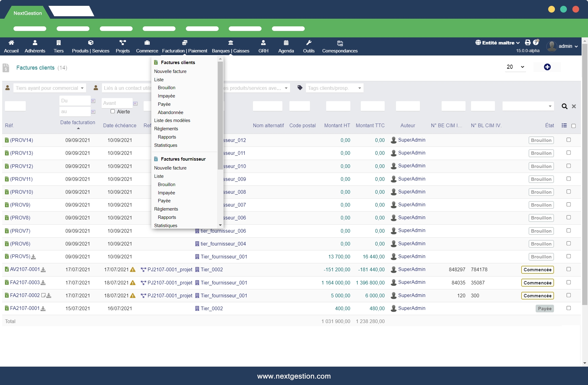
Task: Check the (PROV14) row checkbox
Action: click(x=569, y=140)
